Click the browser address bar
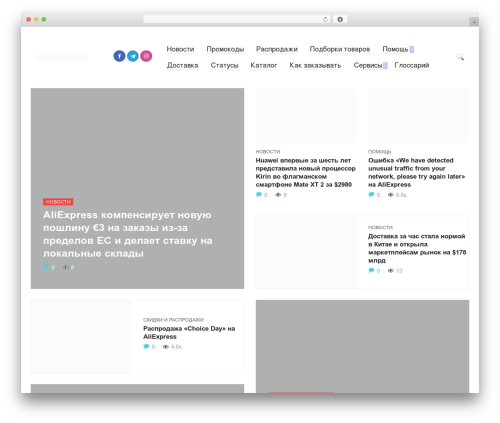 [237, 19]
